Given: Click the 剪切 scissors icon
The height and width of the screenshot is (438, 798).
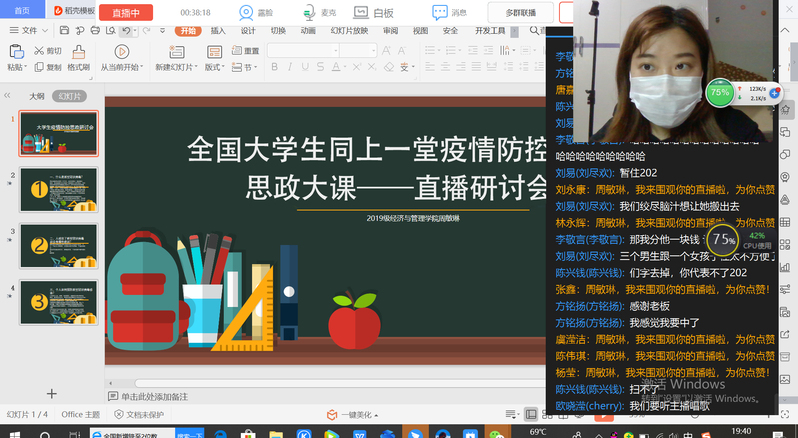Looking at the screenshot, I should [x=38, y=50].
